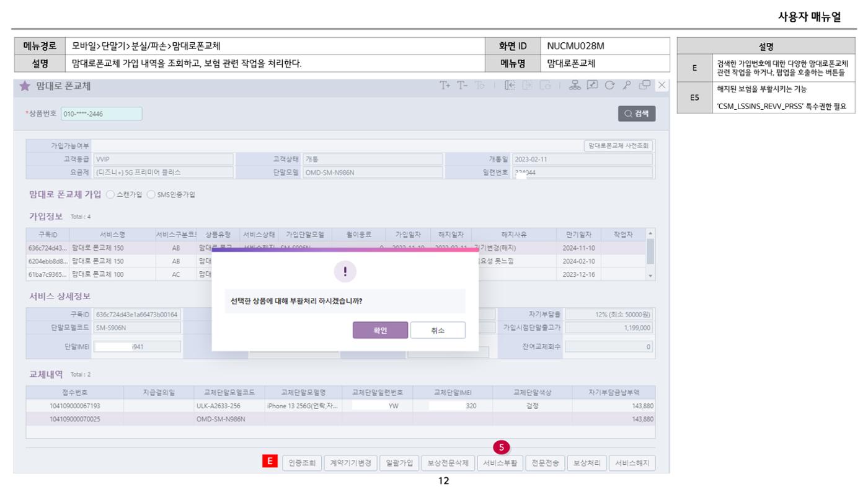
Task: Close the 맘대로 폰교체 screen with X
Action: 662,86
